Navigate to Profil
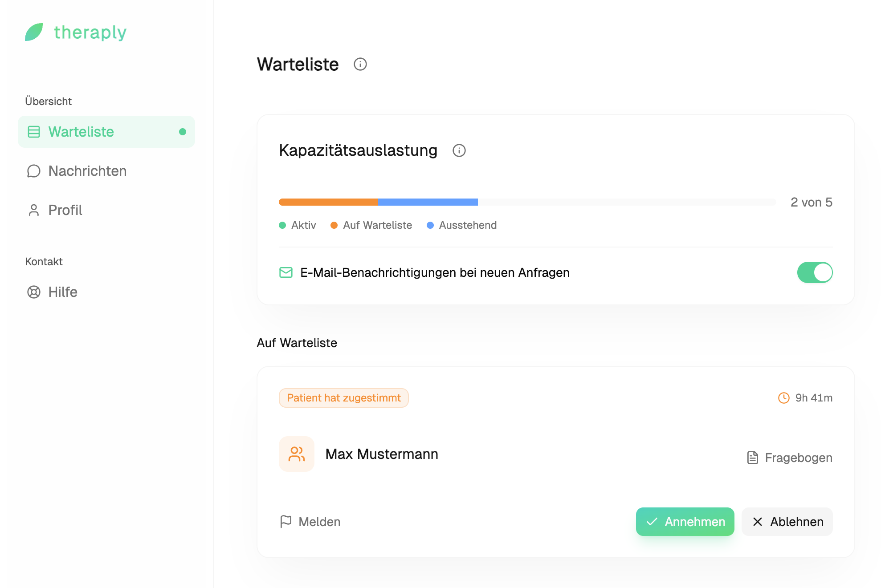Image resolution: width=881 pixels, height=588 pixels. coord(65,210)
